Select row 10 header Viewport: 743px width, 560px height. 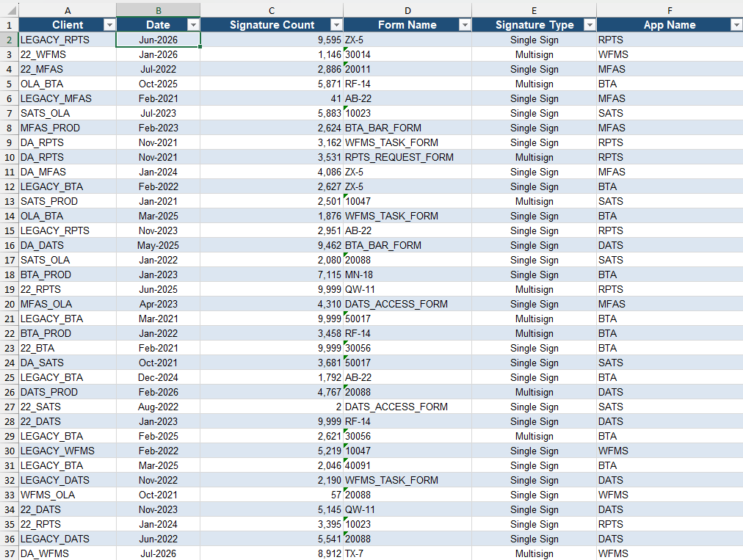10,157
